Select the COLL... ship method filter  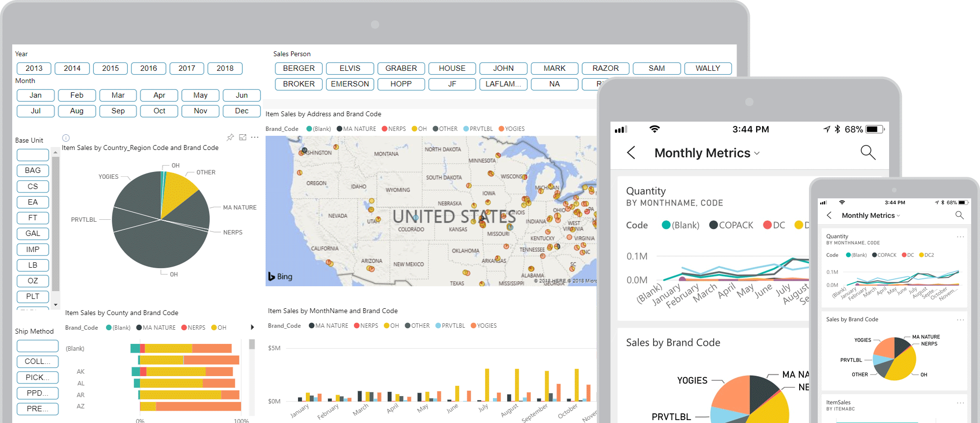[38, 361]
